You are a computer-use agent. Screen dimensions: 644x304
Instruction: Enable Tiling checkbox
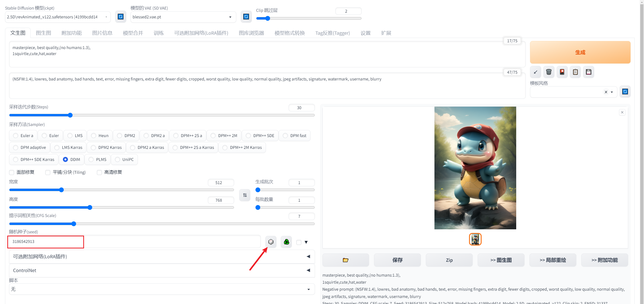48,172
